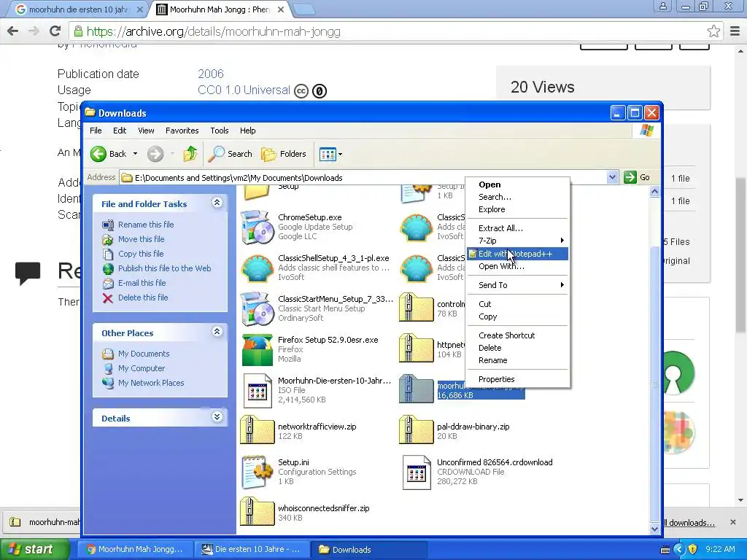Open the File menu
The image size is (747, 560).
click(96, 131)
